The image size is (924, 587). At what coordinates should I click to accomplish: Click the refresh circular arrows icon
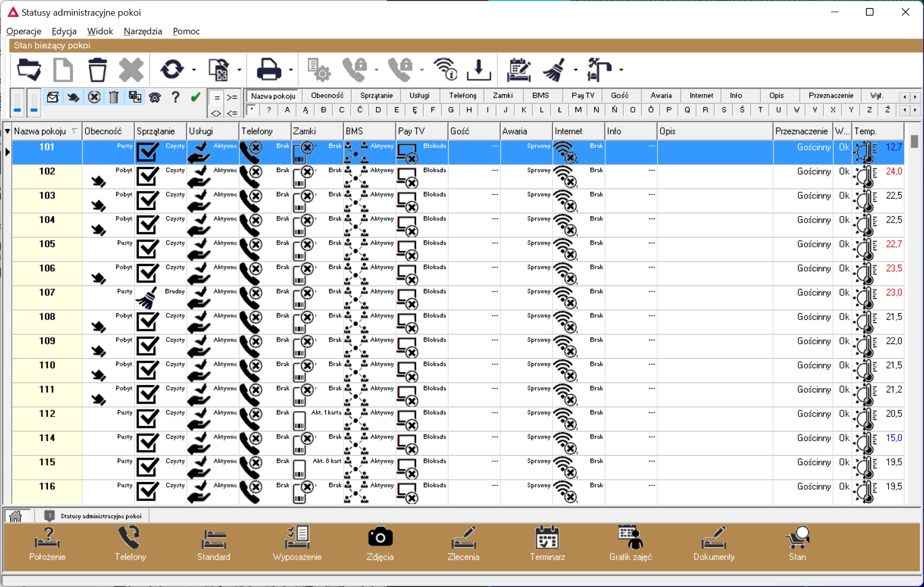point(172,70)
